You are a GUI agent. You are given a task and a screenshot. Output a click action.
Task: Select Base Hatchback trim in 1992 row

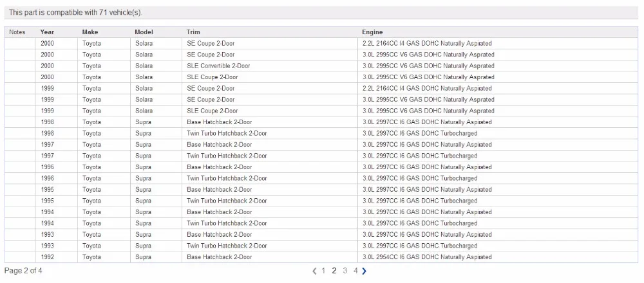(x=269, y=257)
